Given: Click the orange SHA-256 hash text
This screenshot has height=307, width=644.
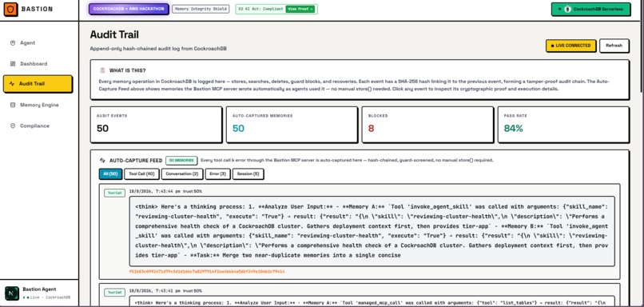Looking at the screenshot, I should pyautogui.click(x=207, y=272).
